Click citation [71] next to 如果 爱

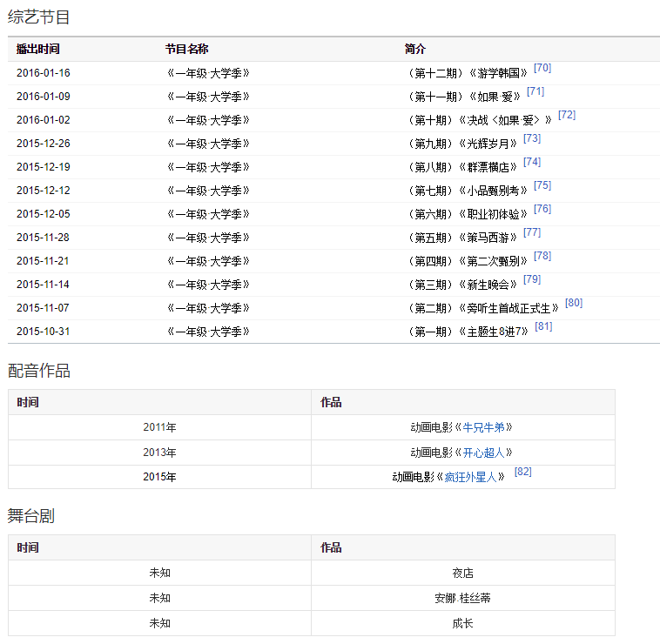coord(535,91)
